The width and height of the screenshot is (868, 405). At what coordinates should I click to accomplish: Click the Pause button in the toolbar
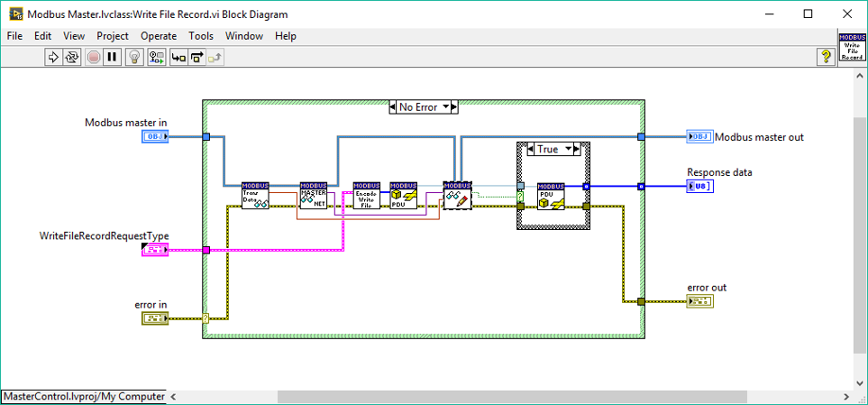click(x=112, y=57)
